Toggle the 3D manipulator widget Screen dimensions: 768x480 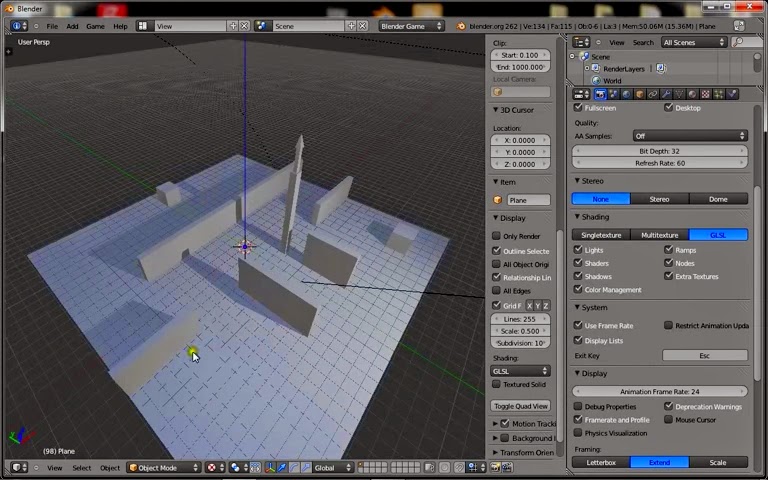(270, 468)
